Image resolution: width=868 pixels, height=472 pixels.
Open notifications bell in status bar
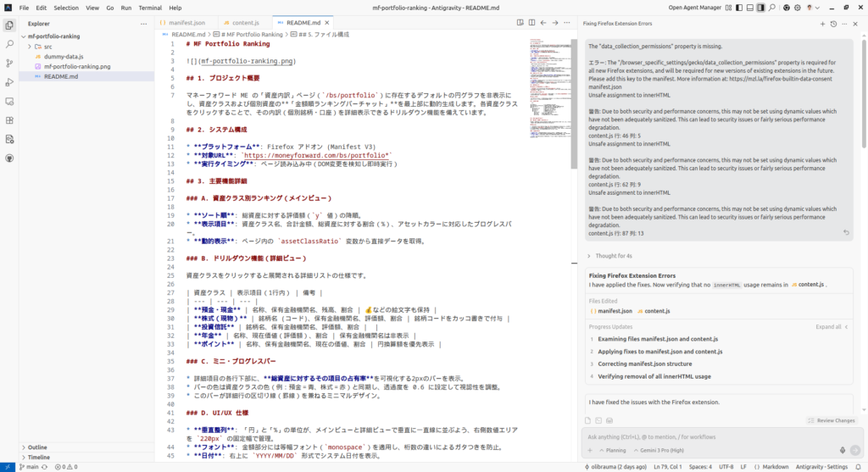coord(858,467)
